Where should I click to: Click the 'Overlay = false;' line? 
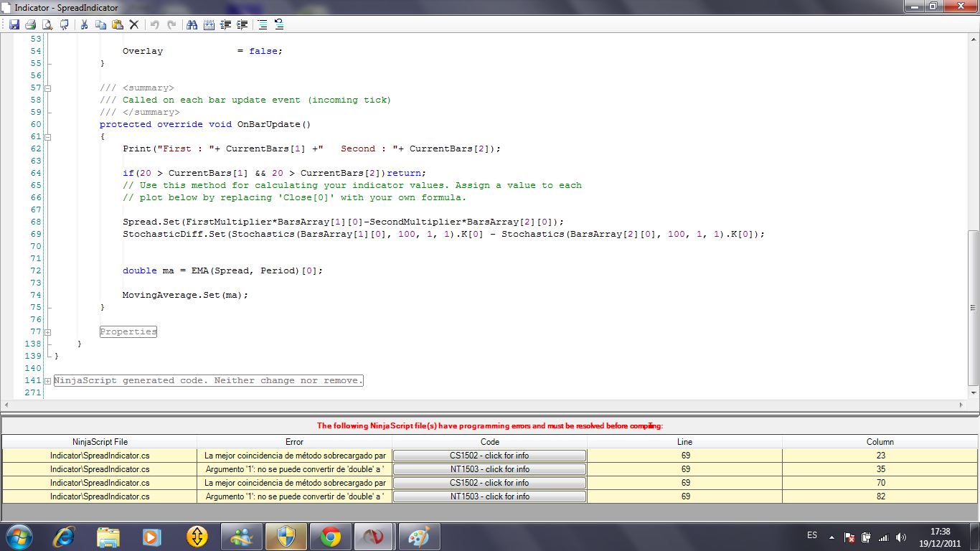click(x=203, y=52)
